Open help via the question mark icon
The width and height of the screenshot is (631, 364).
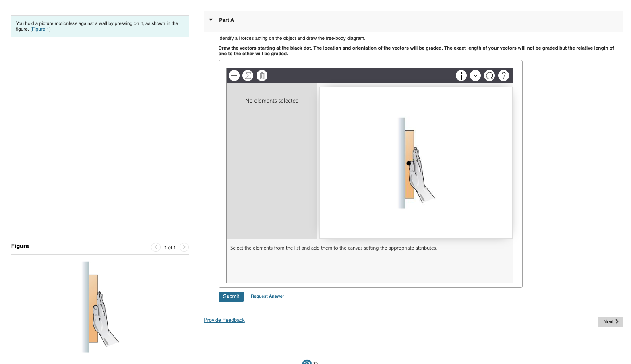(x=503, y=75)
